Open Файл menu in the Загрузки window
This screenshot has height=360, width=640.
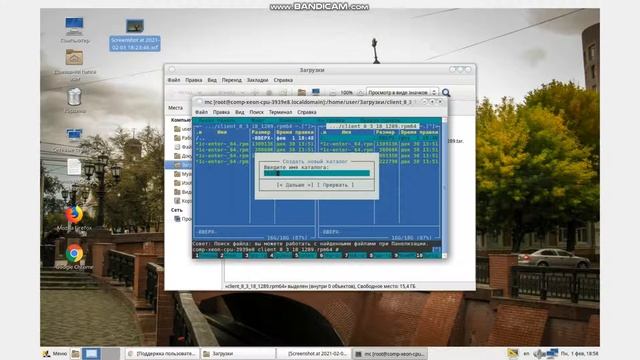(x=173, y=80)
